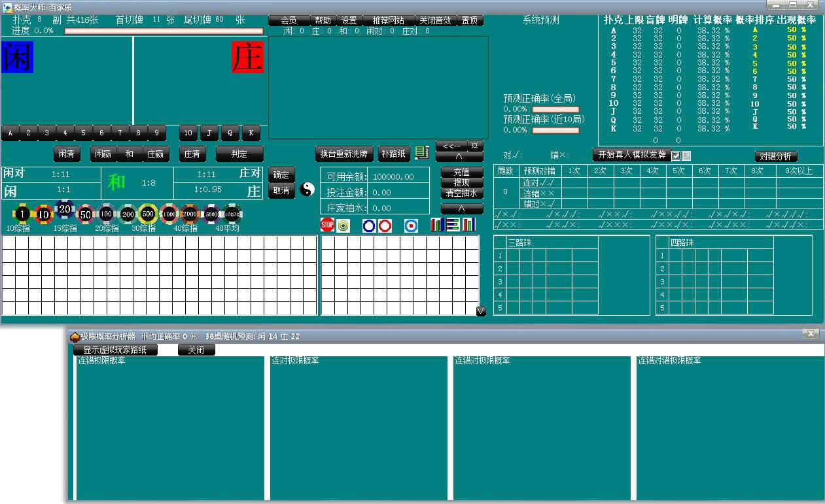Pick the 500 value betting chip

pyautogui.click(x=148, y=213)
